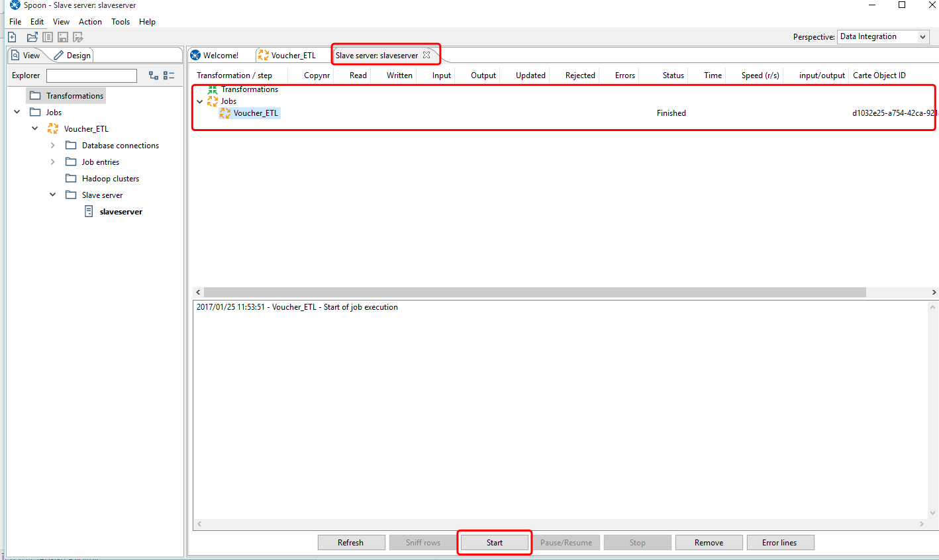Image resolution: width=939 pixels, height=560 pixels.
Task: Click the Save toolbar icon
Action: click(63, 37)
